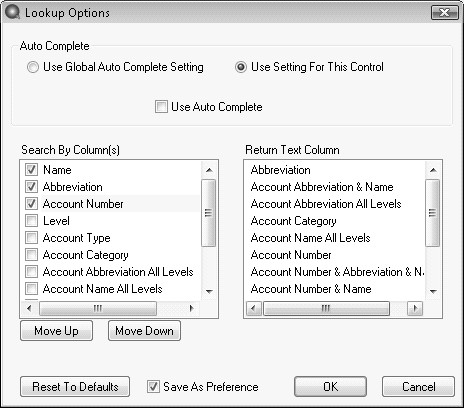Click the Search By Columns right-scroll arrow
The image size is (464, 408).
[x=191, y=308]
